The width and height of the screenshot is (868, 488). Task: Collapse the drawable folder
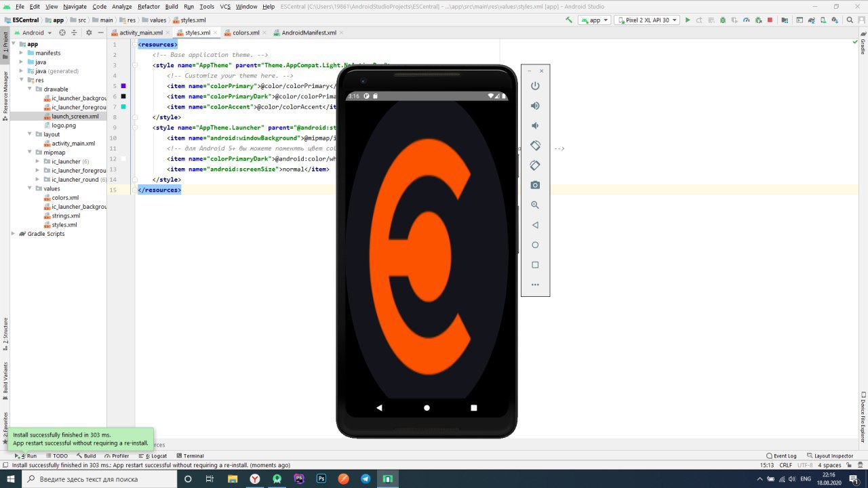click(31, 89)
